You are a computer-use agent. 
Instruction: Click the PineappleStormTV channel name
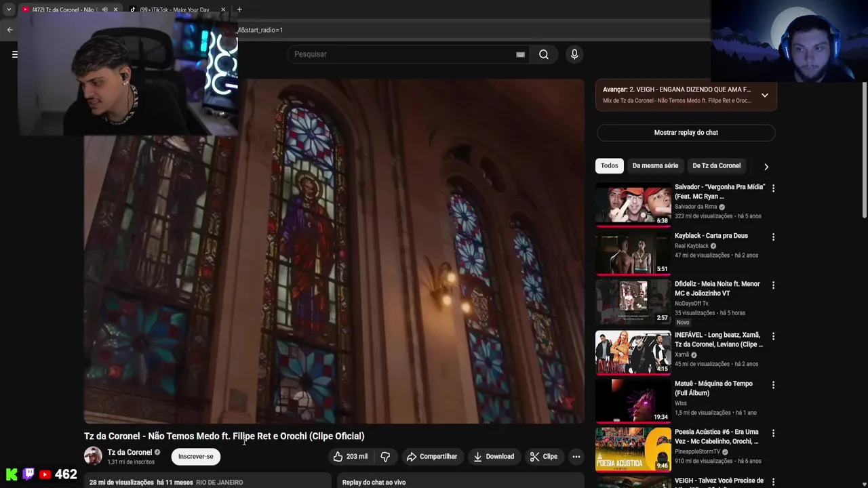tap(697, 451)
